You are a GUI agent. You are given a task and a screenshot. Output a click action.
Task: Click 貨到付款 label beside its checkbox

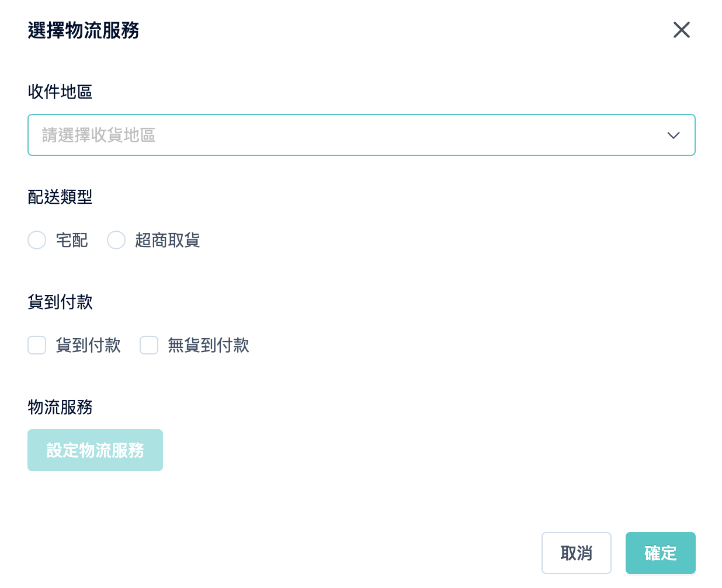point(88,345)
